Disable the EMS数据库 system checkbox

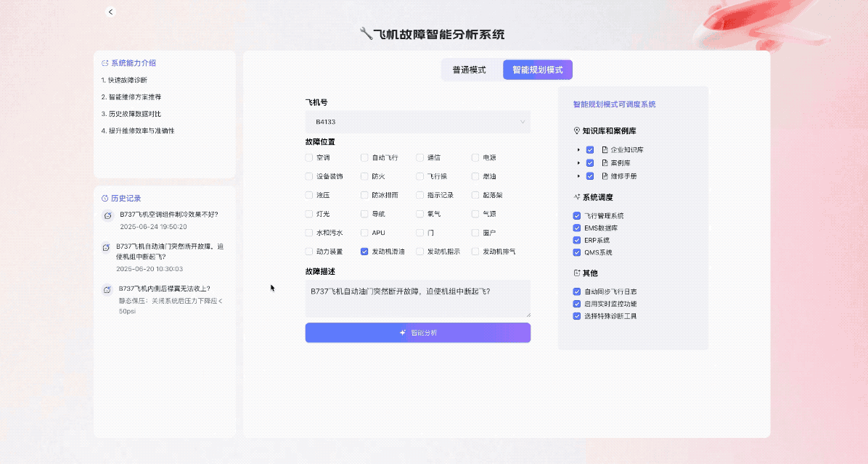pyautogui.click(x=577, y=228)
